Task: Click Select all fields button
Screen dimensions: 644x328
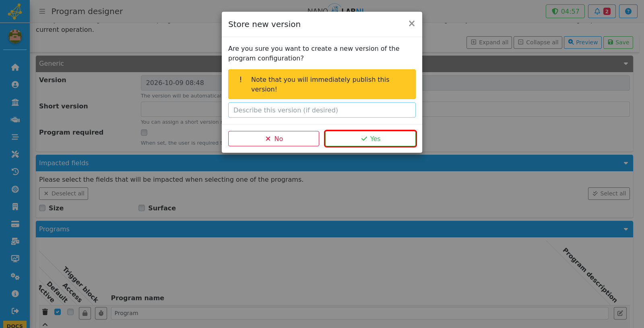Action: point(609,193)
